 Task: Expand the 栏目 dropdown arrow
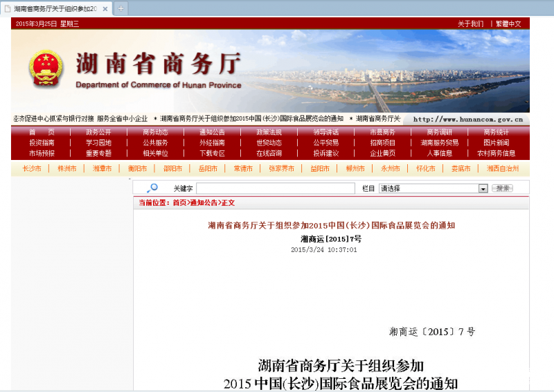(483, 188)
